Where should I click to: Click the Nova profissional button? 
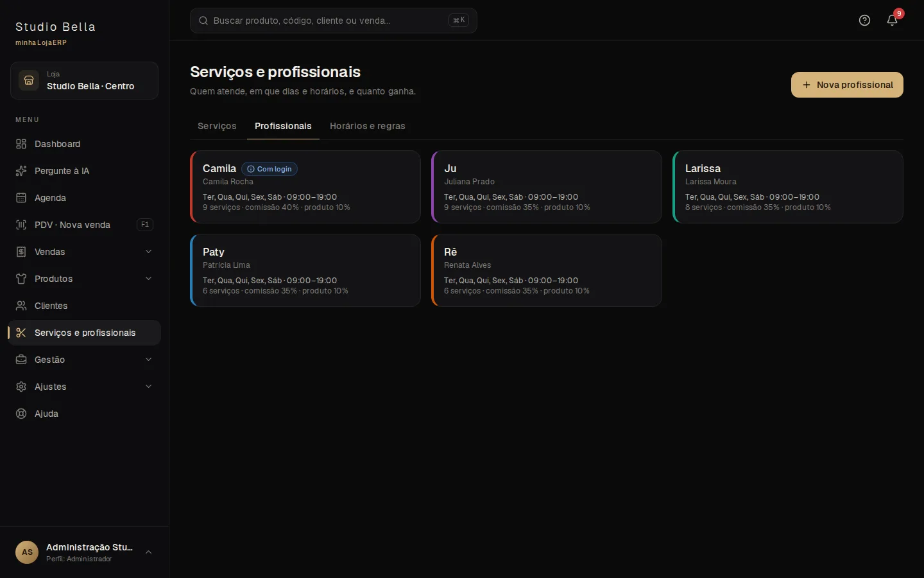(x=847, y=85)
